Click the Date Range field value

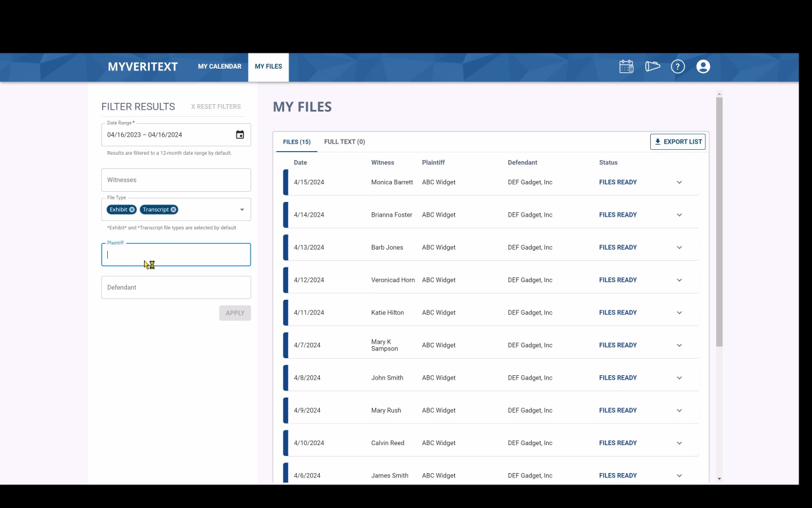pyautogui.click(x=145, y=135)
